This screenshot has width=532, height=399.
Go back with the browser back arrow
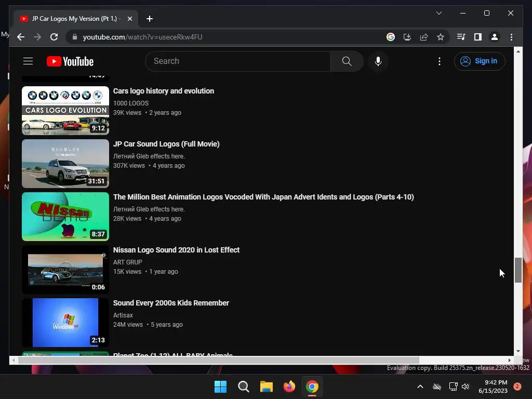tap(21, 37)
